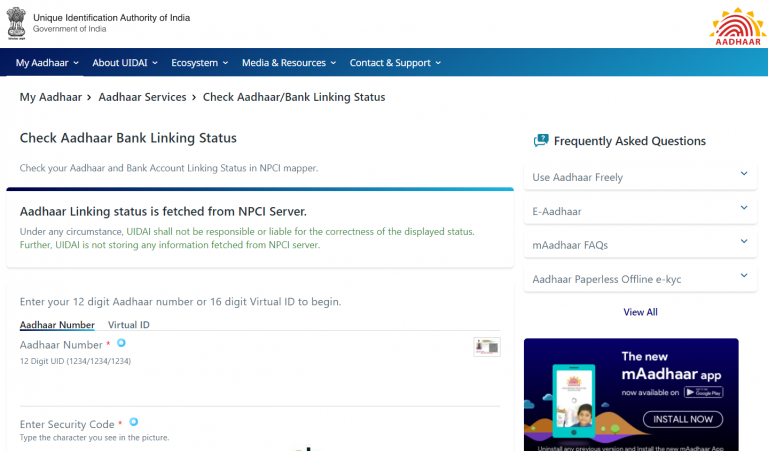The image size is (768, 451).
Task: Open the Ecosystem dropdown menu
Action: point(200,63)
